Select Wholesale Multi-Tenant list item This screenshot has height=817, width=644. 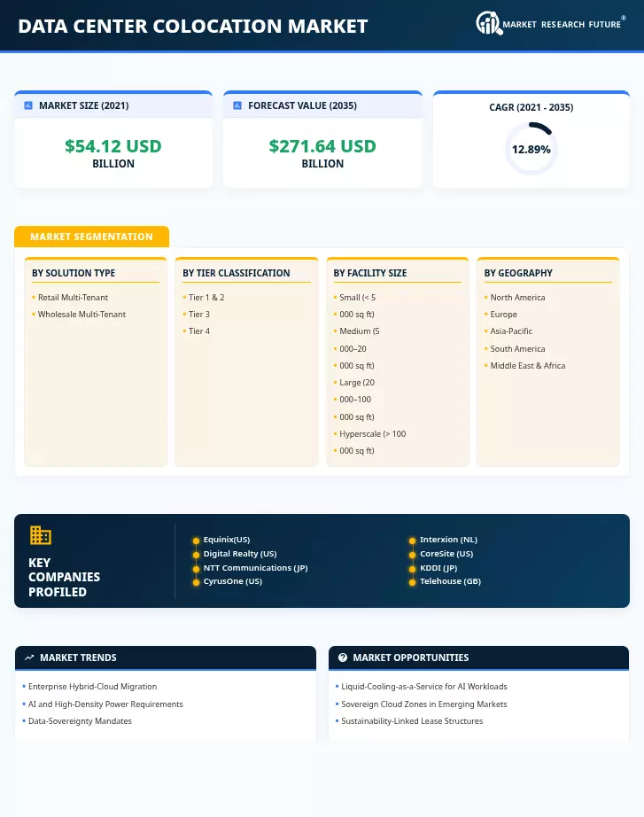point(81,315)
